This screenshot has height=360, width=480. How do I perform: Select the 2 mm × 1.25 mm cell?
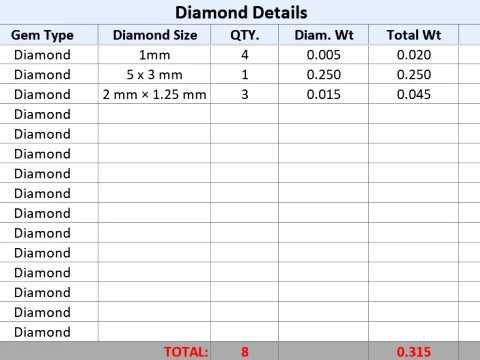[155, 94]
